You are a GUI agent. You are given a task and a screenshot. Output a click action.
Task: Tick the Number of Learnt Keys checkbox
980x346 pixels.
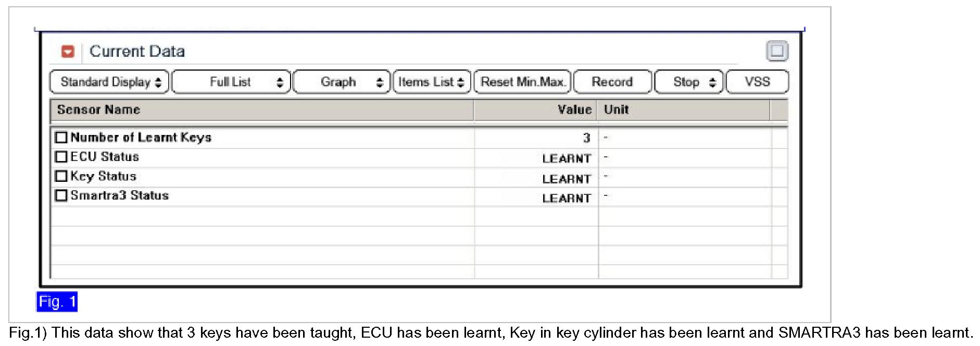61,138
